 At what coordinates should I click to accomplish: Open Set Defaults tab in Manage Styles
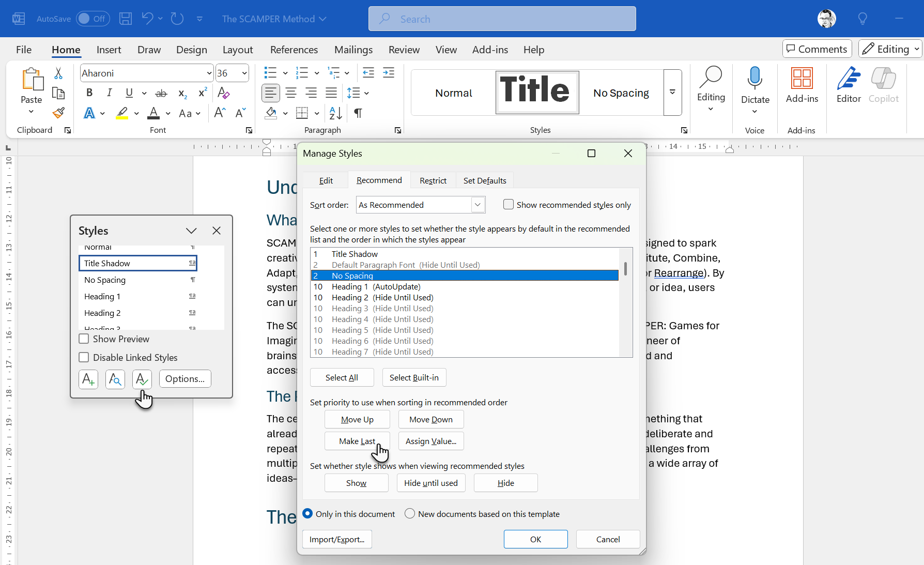click(485, 180)
